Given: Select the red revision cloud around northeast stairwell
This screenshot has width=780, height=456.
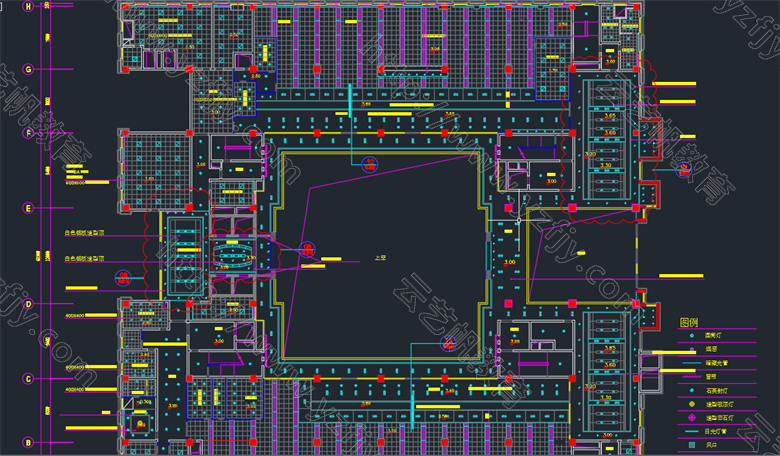Looking at the screenshot, I should point(610,140).
